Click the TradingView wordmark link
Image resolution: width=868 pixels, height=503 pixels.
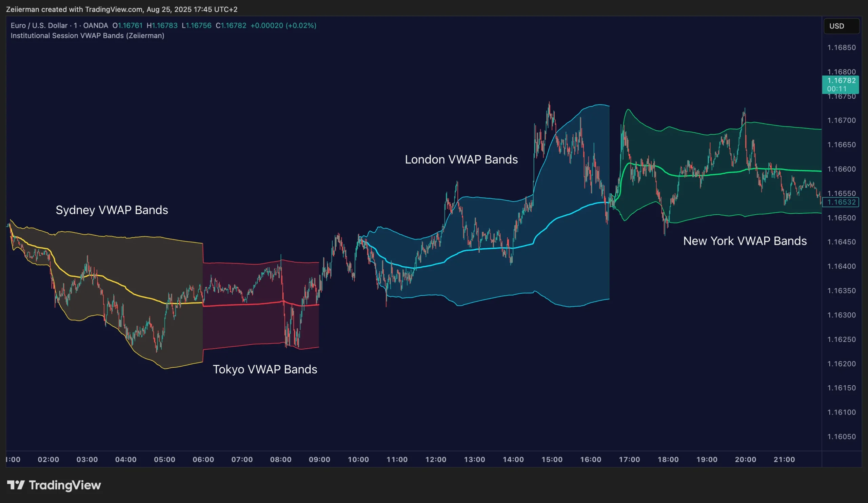[x=65, y=485]
